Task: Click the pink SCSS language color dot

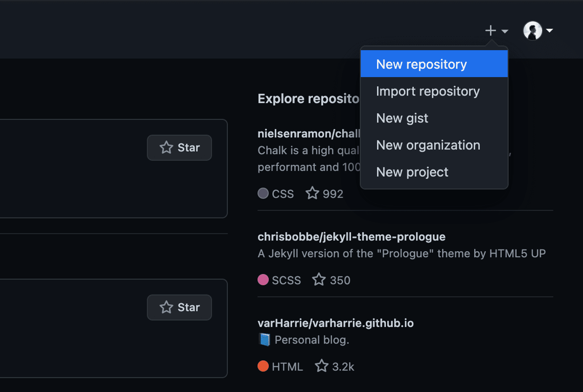Action: [x=263, y=280]
